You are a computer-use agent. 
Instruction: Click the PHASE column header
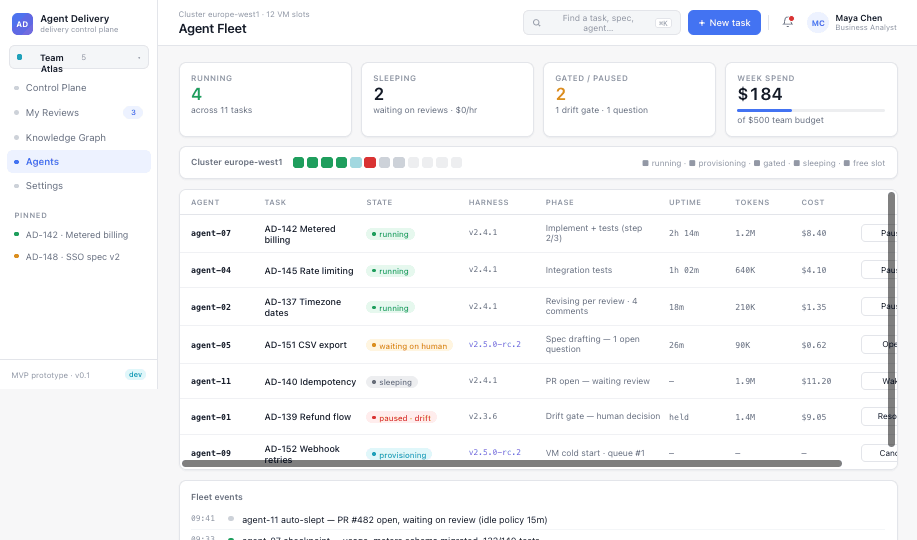click(560, 202)
